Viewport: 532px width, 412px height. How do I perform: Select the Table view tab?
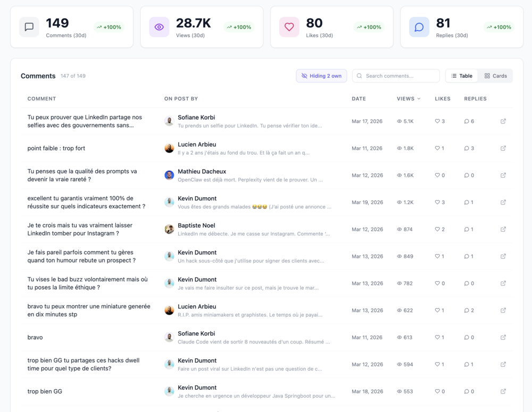[x=461, y=75]
